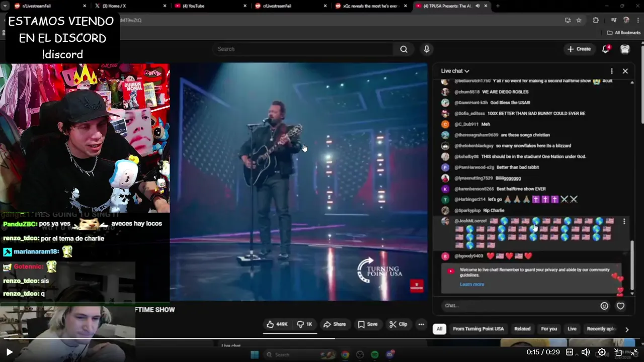Close the live chat panel
The width and height of the screenshot is (644, 362).
[x=625, y=71]
